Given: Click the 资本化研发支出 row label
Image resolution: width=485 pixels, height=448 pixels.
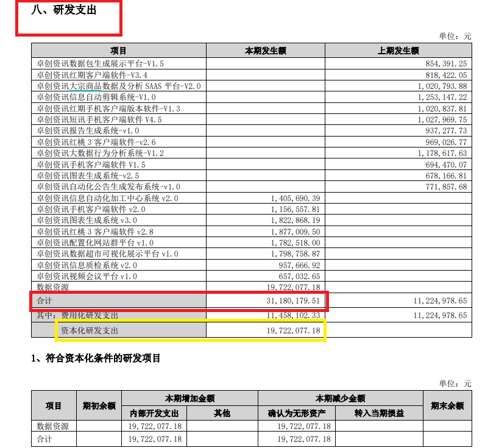Looking at the screenshot, I should click(90, 330).
